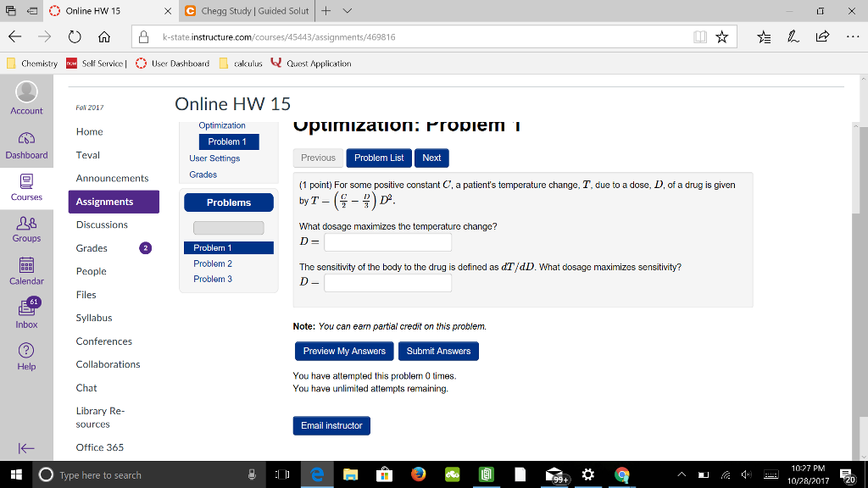868x488 pixels.
Task: Click the Share icon in Edge toolbar
Action: click(x=821, y=37)
